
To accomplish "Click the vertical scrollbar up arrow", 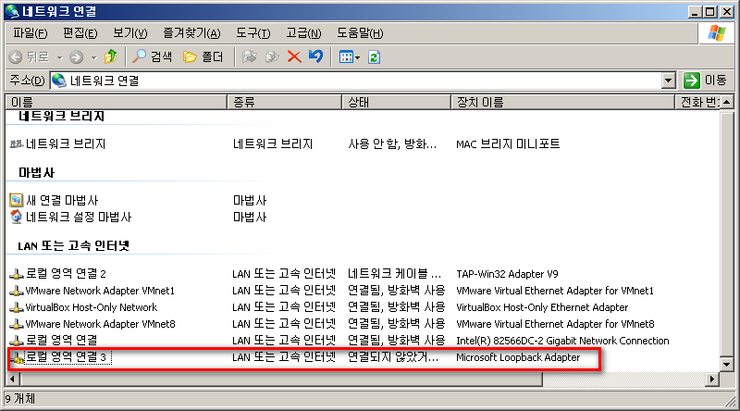I will [727, 102].
